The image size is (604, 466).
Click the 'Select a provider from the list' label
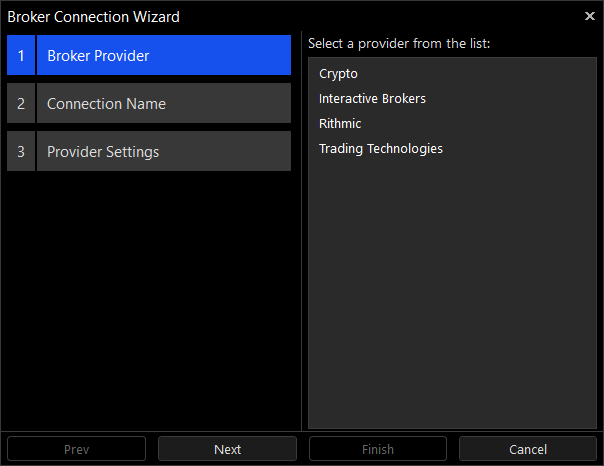coord(399,44)
